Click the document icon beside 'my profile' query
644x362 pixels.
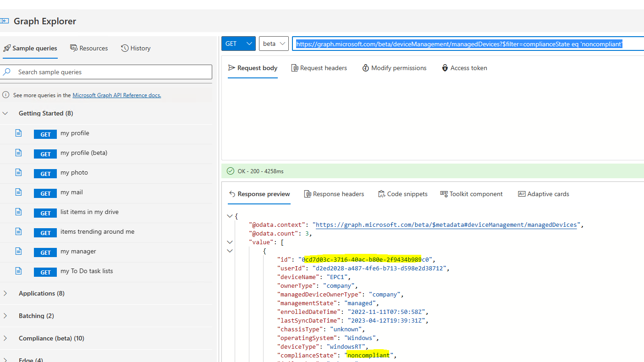(x=18, y=133)
